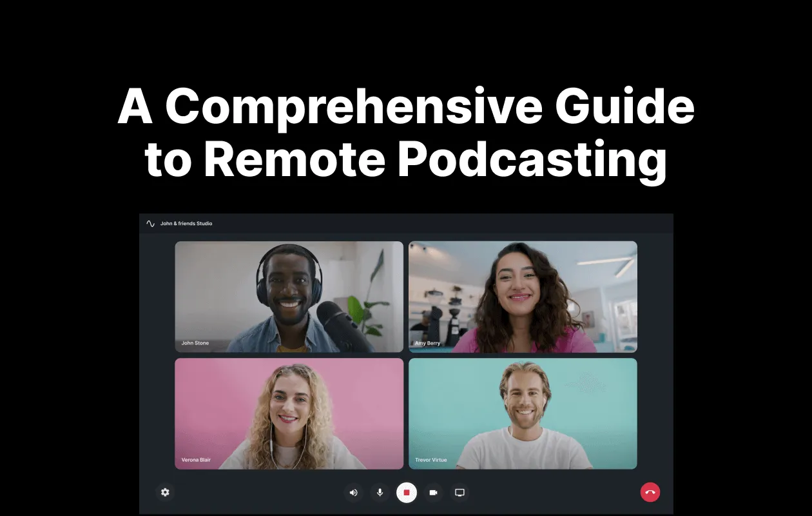Select the camera icon
This screenshot has height=516, width=812.
432,492
